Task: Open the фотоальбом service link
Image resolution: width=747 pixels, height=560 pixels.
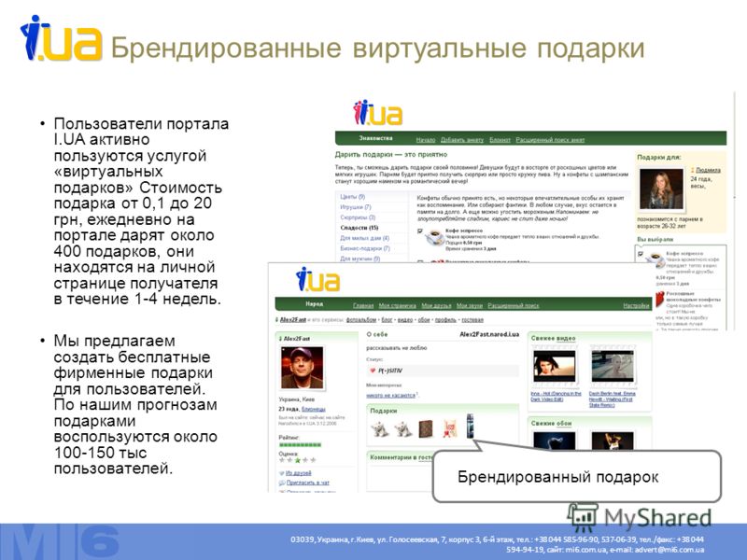Action: click(361, 320)
